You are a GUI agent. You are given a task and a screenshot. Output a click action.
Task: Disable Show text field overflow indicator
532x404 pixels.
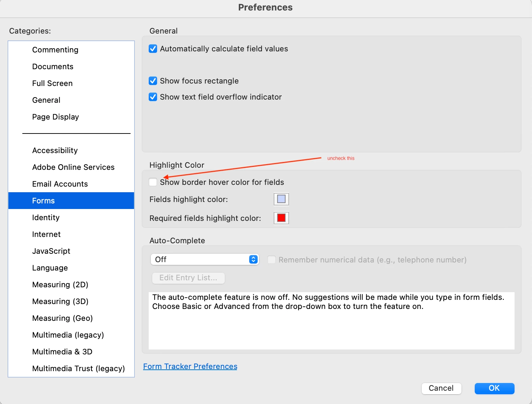point(153,97)
